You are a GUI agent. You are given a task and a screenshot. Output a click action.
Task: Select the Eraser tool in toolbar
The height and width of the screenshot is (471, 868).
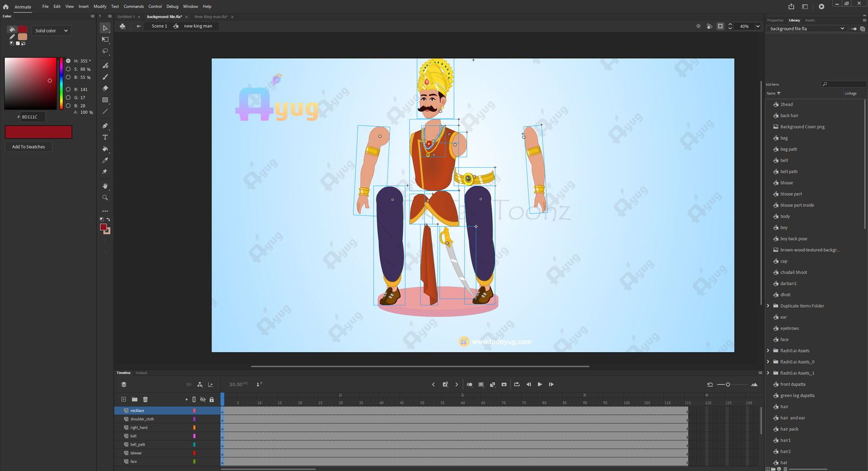click(x=105, y=88)
